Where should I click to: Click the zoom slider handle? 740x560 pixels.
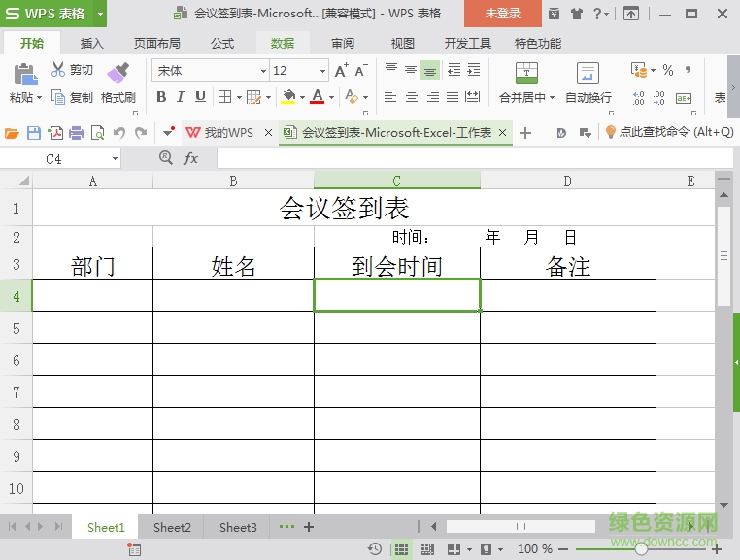pyautogui.click(x=640, y=549)
